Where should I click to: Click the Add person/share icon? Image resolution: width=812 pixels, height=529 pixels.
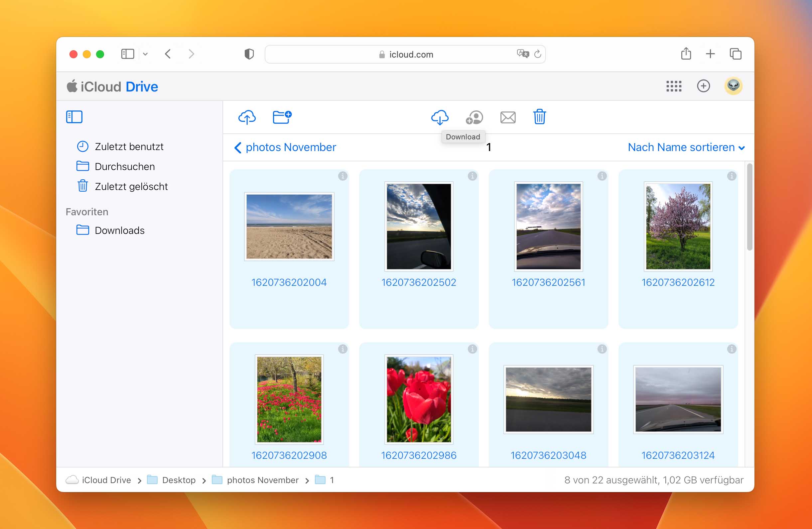[474, 116]
